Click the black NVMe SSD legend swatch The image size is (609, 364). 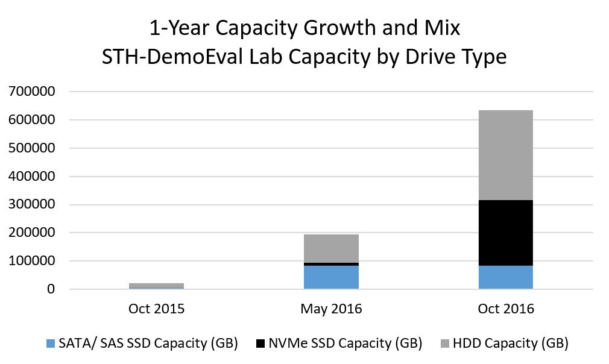click(x=260, y=344)
